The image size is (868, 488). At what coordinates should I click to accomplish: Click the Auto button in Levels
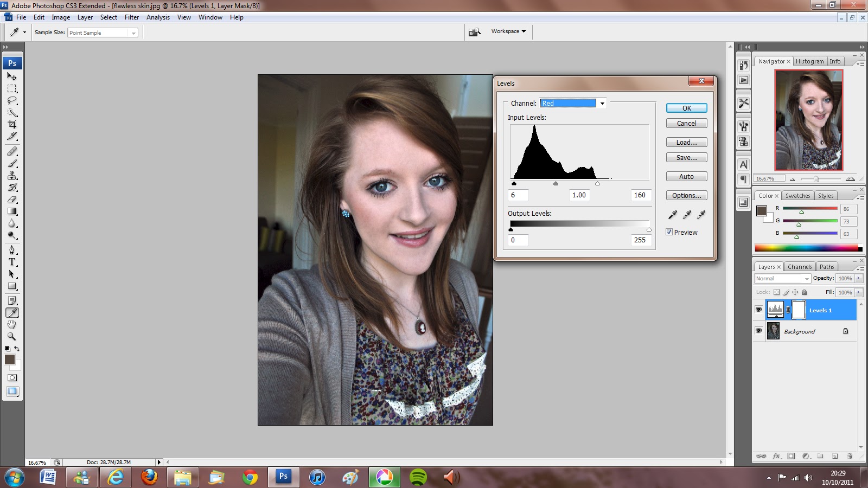pos(686,176)
